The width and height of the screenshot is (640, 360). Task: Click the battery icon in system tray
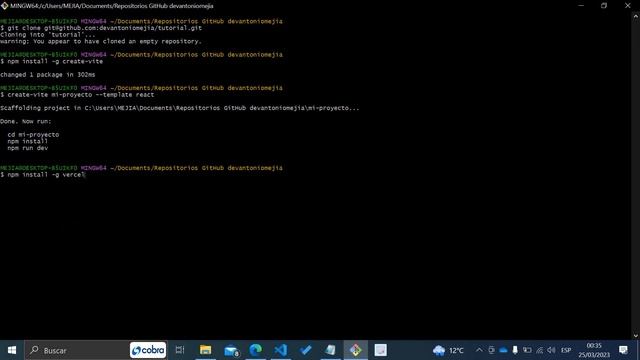point(527,350)
